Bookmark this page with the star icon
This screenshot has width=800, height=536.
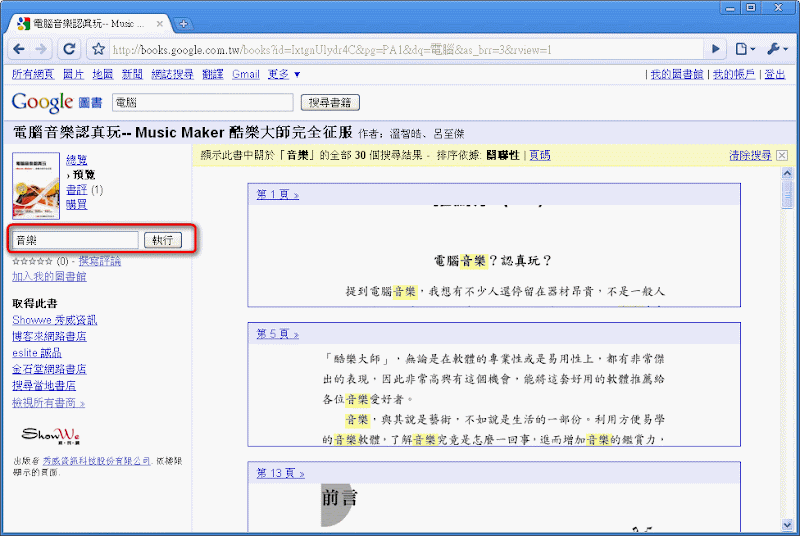click(98, 49)
